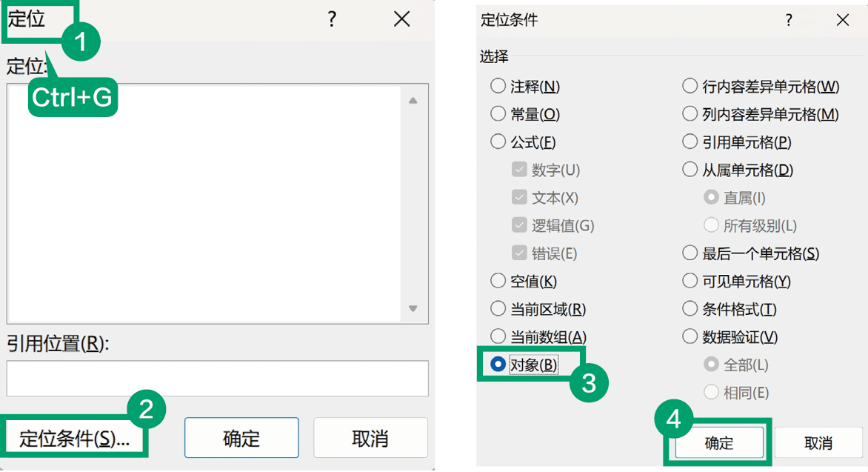
Task: Open 定位条件(S)... button
Action: (74, 439)
